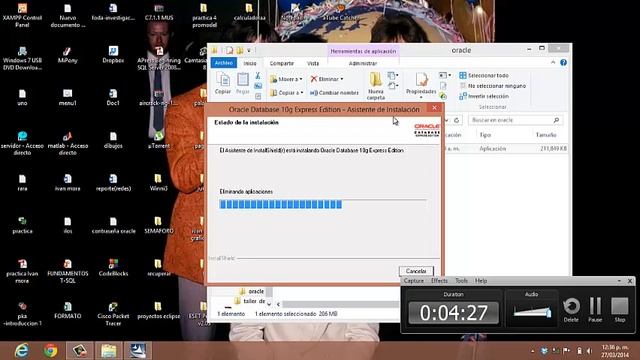Click the recorder 0:04:27 duration display

tap(453, 313)
